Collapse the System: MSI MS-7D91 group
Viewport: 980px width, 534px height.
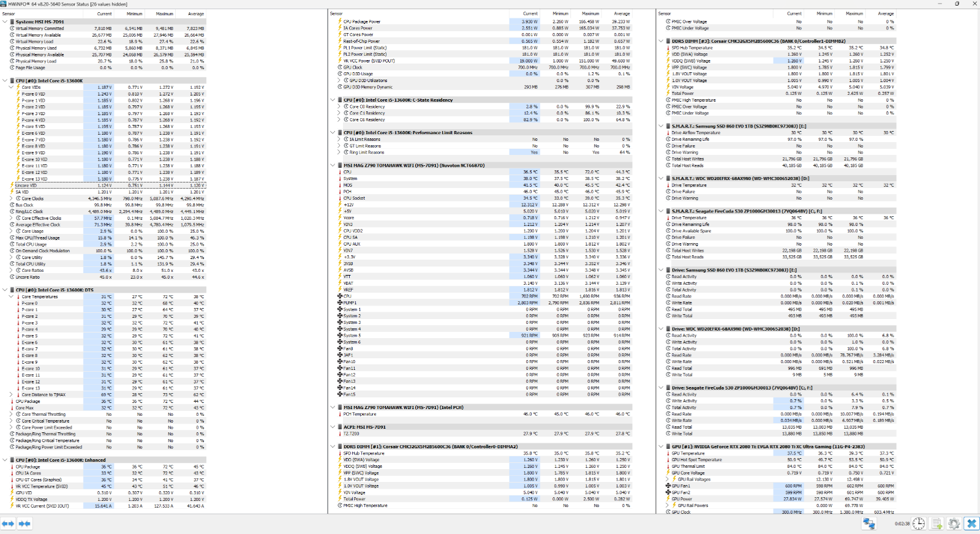pos(5,21)
